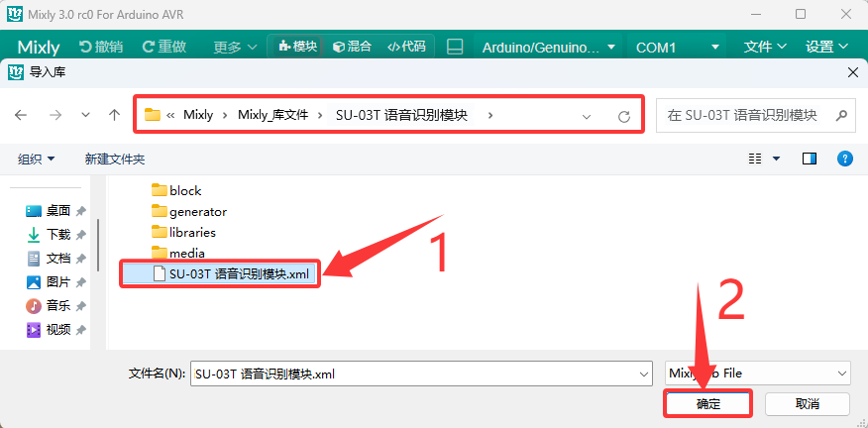Click the search magnifier icon

841,115
